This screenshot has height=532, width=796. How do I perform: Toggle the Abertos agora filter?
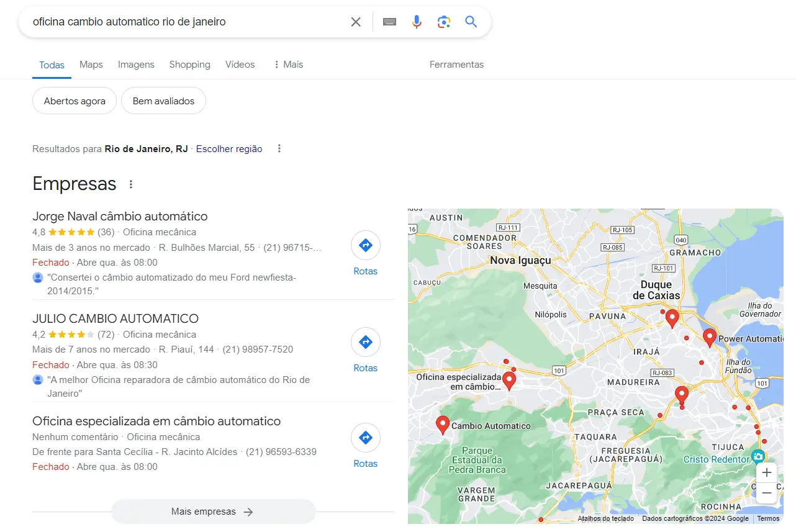point(75,101)
